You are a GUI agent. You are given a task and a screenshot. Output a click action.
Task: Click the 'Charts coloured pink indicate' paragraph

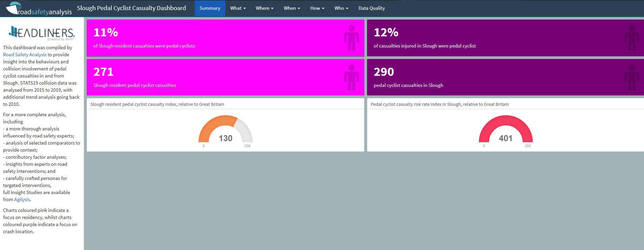(x=40, y=221)
